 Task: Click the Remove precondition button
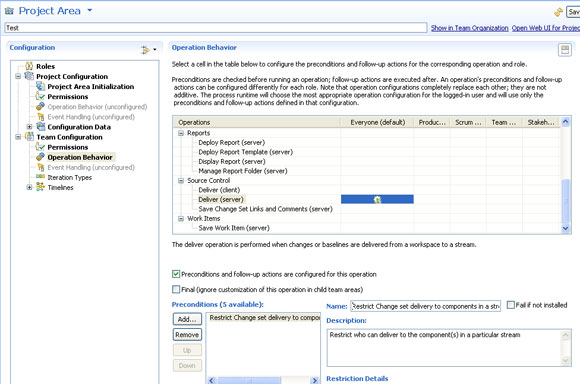tap(187, 335)
